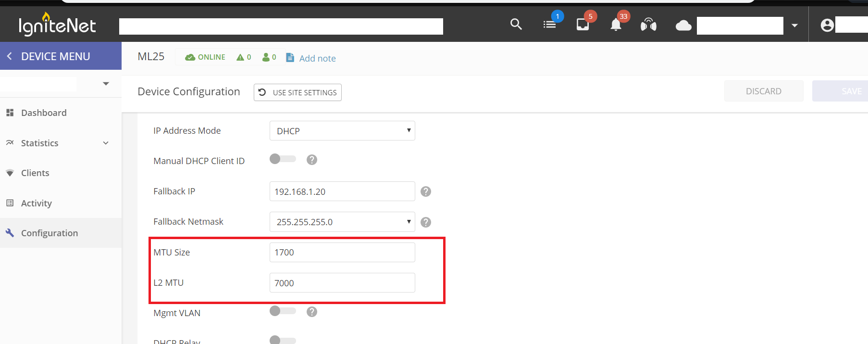
Task: Click the Fallback IP input field
Action: [342, 191]
